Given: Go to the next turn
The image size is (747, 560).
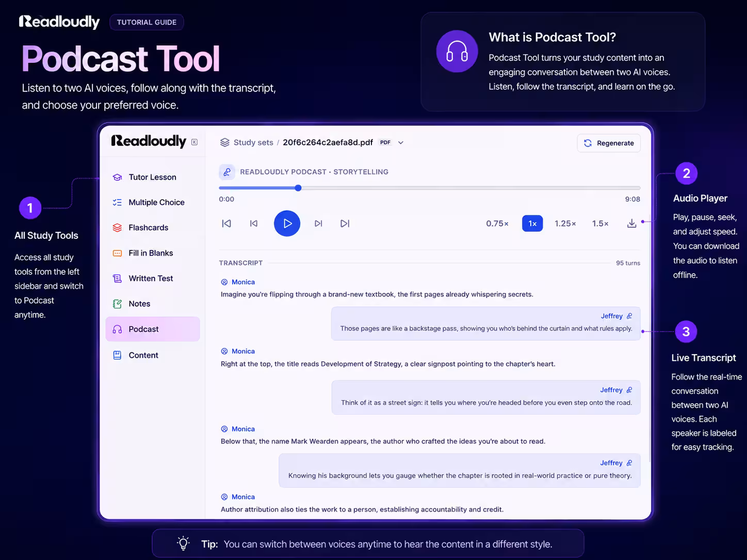Looking at the screenshot, I should coord(318,223).
